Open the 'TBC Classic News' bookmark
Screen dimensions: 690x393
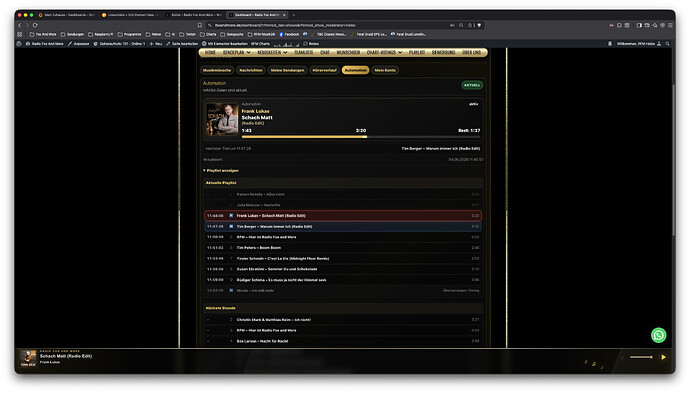(329, 34)
